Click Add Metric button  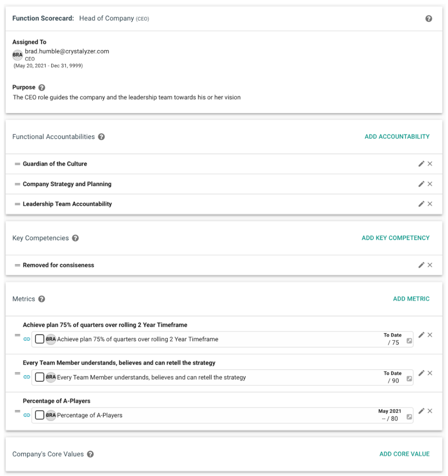tap(411, 299)
